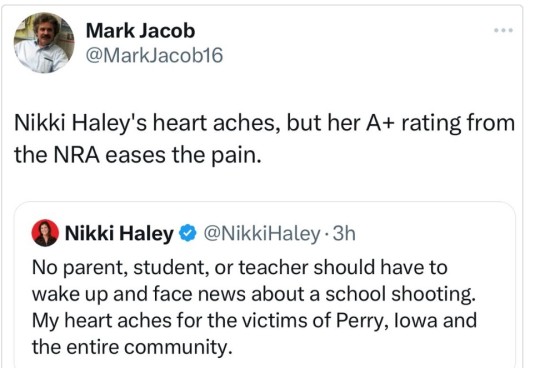Click the words "Perry, Iowa" in quoted tweet
The height and width of the screenshot is (368, 540).
(387, 320)
